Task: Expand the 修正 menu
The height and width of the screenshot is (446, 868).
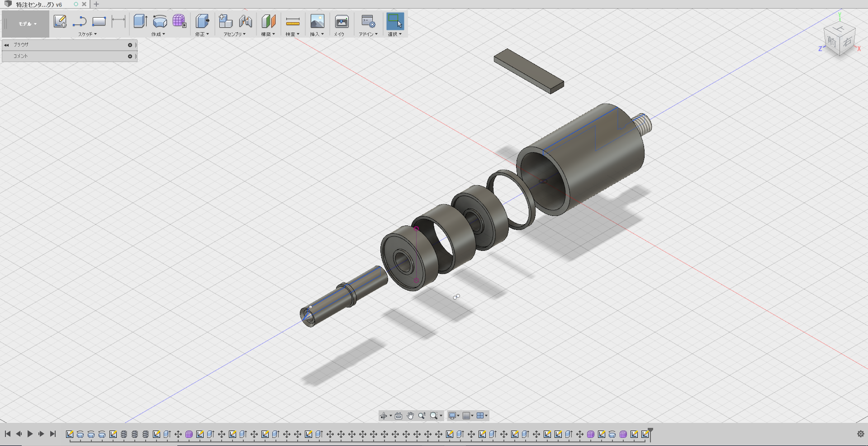Action: tap(202, 34)
